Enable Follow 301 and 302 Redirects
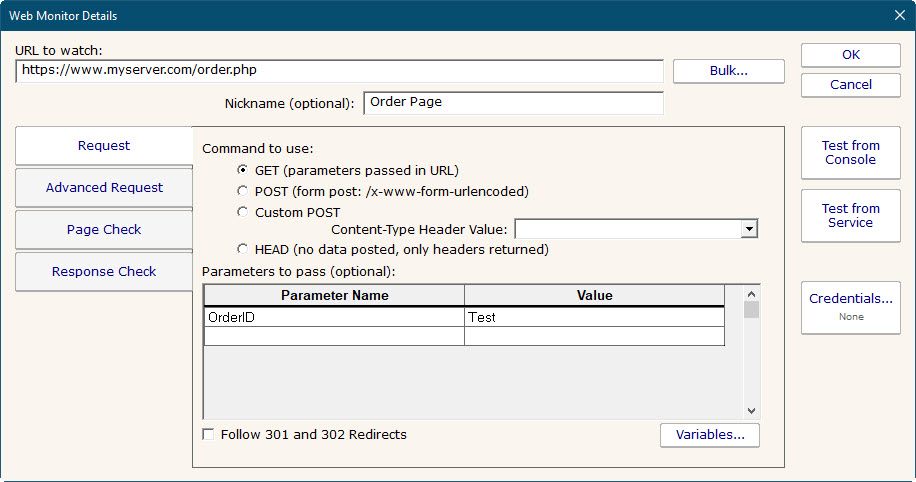The height and width of the screenshot is (482, 916). (208, 435)
